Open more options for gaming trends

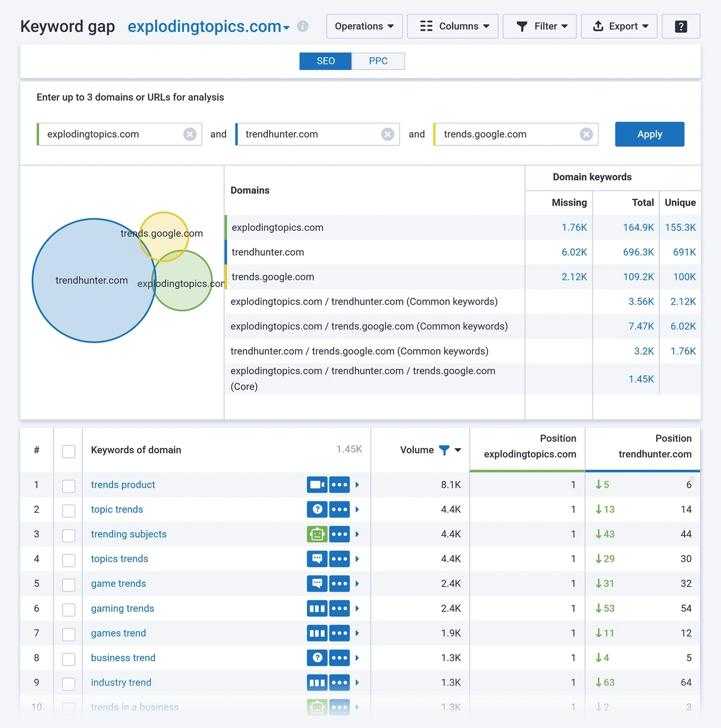(x=339, y=608)
